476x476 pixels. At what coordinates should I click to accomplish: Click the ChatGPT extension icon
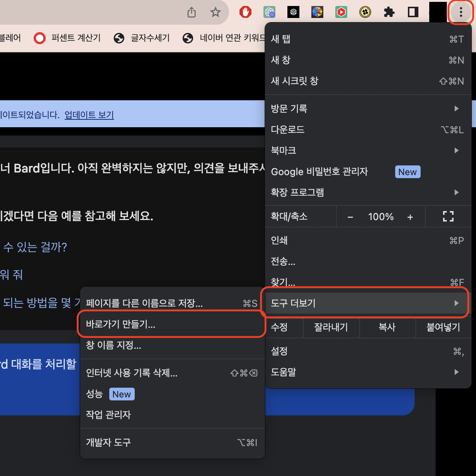click(269, 12)
